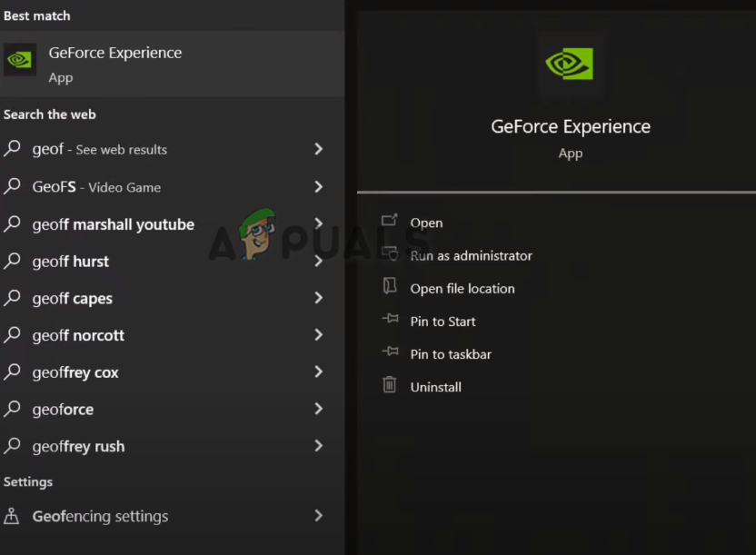
Task: Choose Open from the context menu
Action: tap(426, 223)
